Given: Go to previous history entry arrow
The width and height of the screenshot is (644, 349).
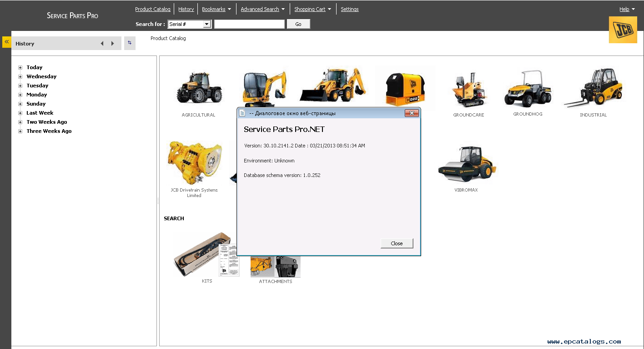Looking at the screenshot, I should (x=102, y=44).
